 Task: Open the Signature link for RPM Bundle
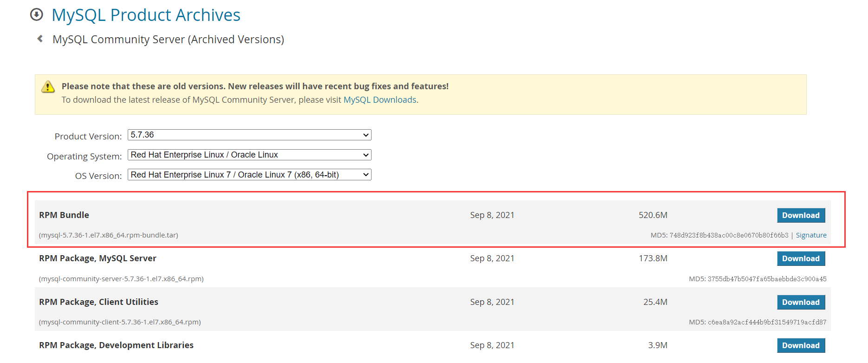point(811,235)
